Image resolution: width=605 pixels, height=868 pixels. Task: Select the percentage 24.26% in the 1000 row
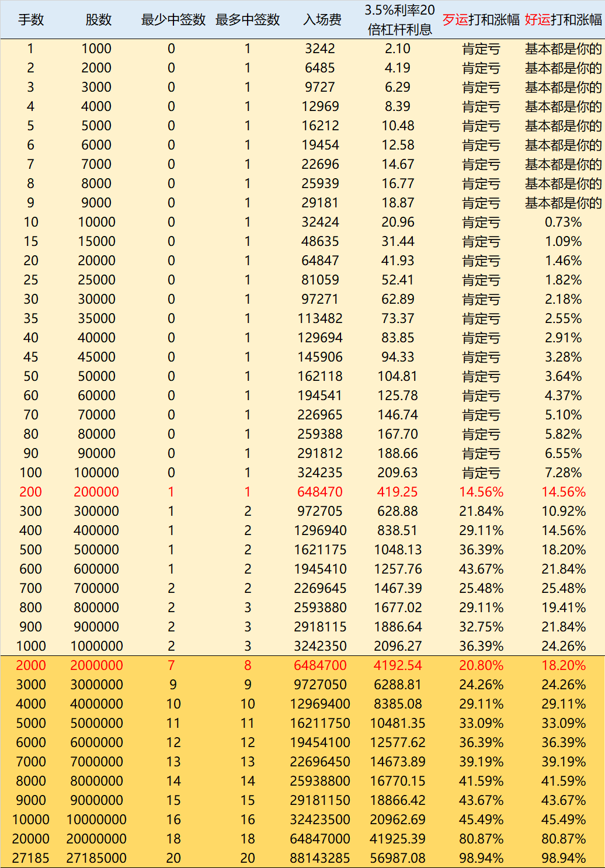(x=564, y=646)
